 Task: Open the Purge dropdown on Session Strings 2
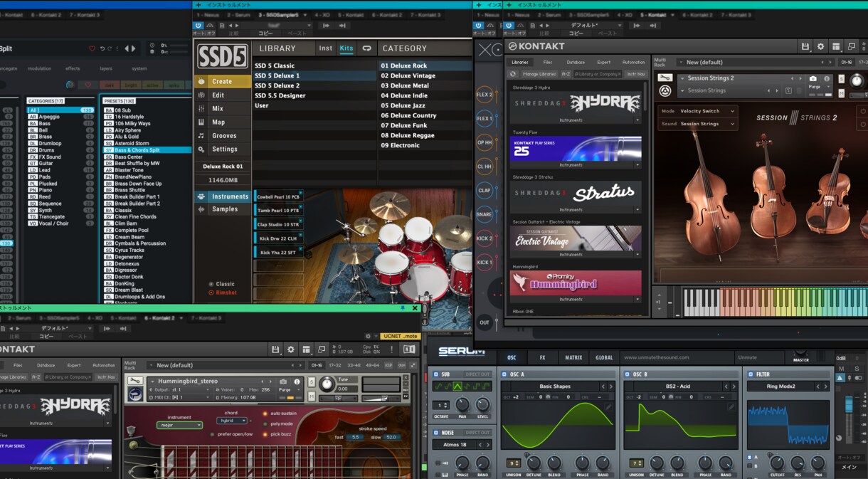click(818, 87)
